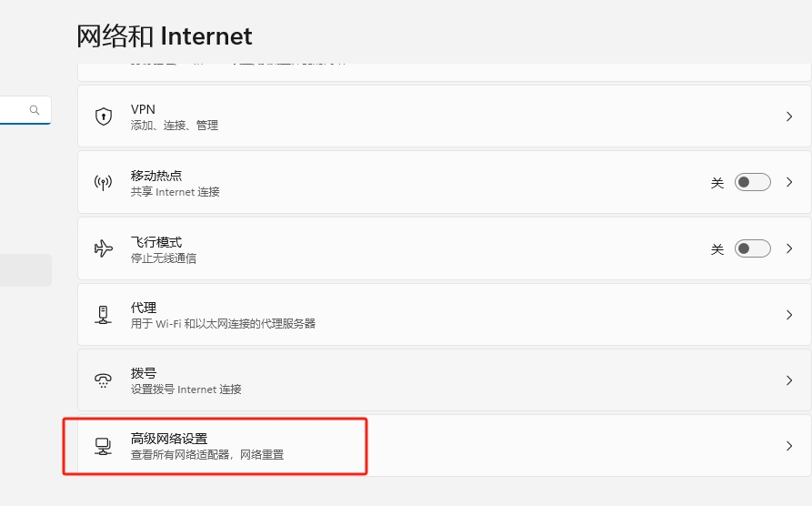Open the 高级网络设置 title
812x506 pixels.
169,439
